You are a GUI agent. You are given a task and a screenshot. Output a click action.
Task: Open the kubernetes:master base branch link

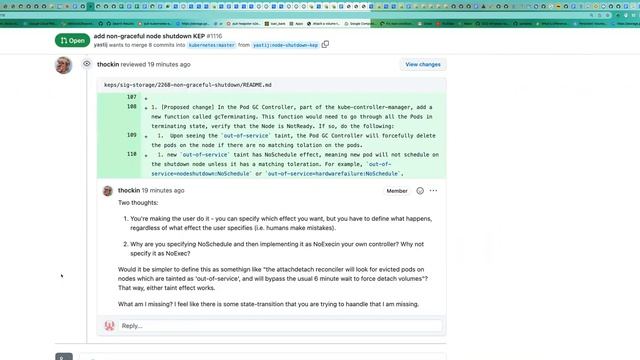click(211, 45)
